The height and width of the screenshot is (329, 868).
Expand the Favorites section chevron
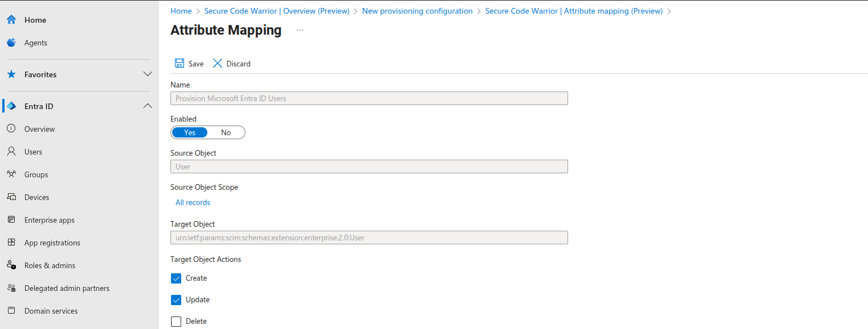click(x=148, y=74)
